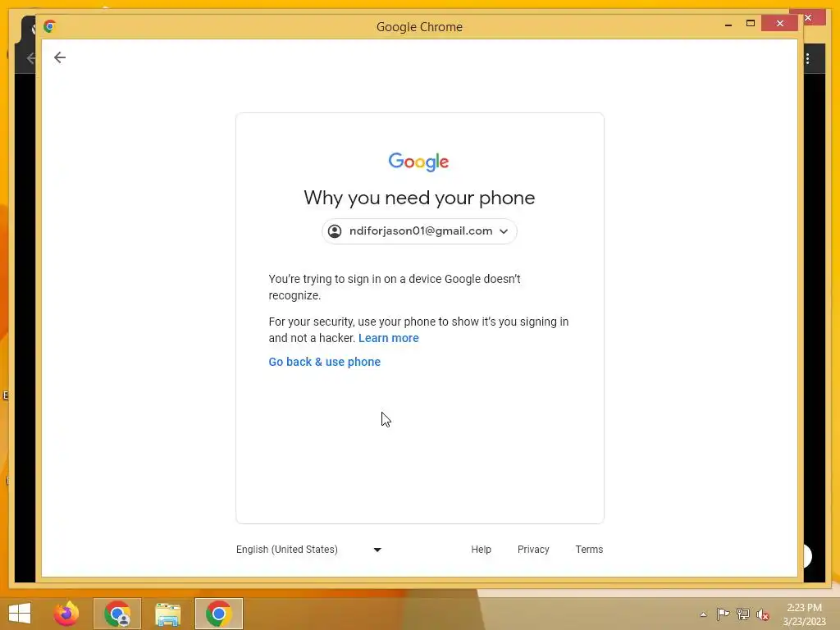Open the ndiforjason01@gmail.com account switcher
The width and height of the screenshot is (840, 630).
(419, 231)
